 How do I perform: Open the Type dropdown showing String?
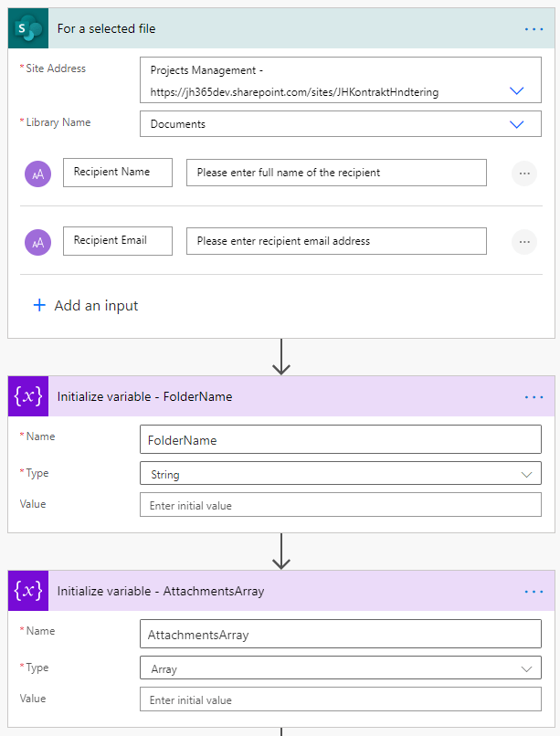tap(527, 474)
